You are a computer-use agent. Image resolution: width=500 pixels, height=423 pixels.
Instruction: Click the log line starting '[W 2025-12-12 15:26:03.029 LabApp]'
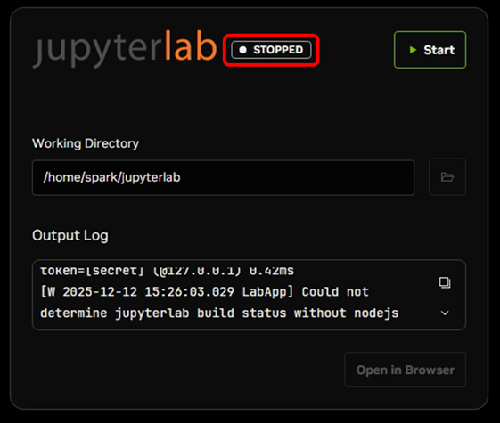(204, 292)
